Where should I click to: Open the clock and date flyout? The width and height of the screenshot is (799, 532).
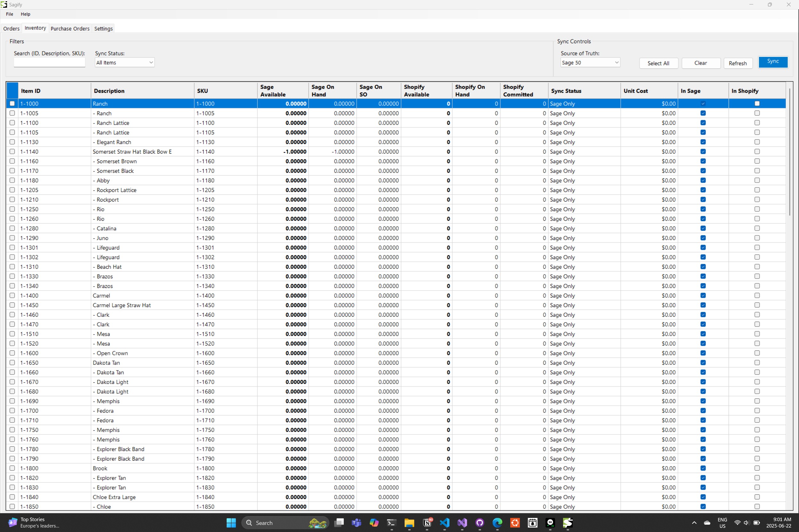click(779, 522)
